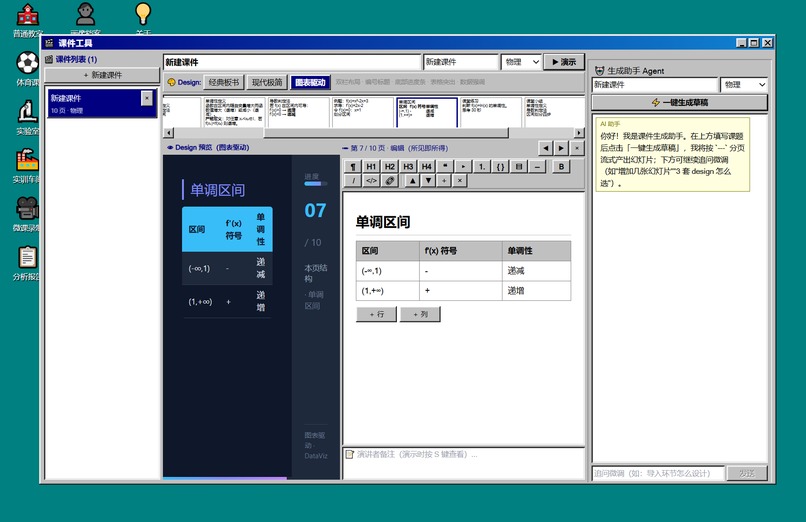Open the 普通教室 school desktop icon

coord(28,20)
